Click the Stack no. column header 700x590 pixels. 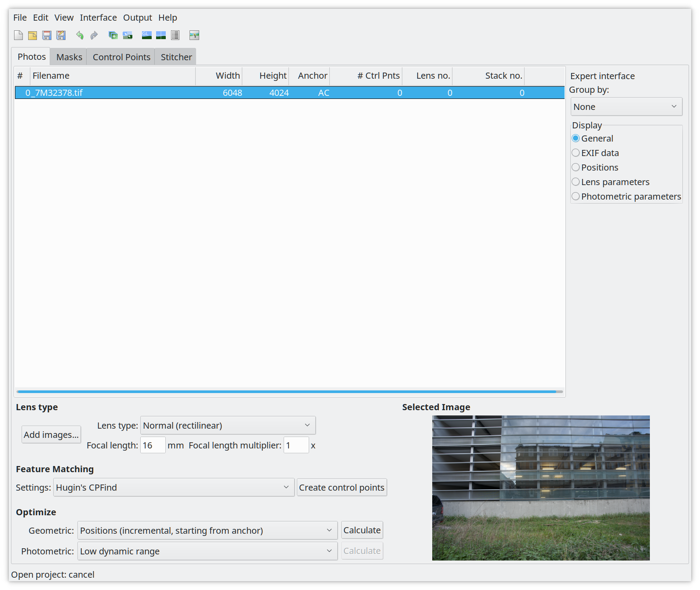489,76
